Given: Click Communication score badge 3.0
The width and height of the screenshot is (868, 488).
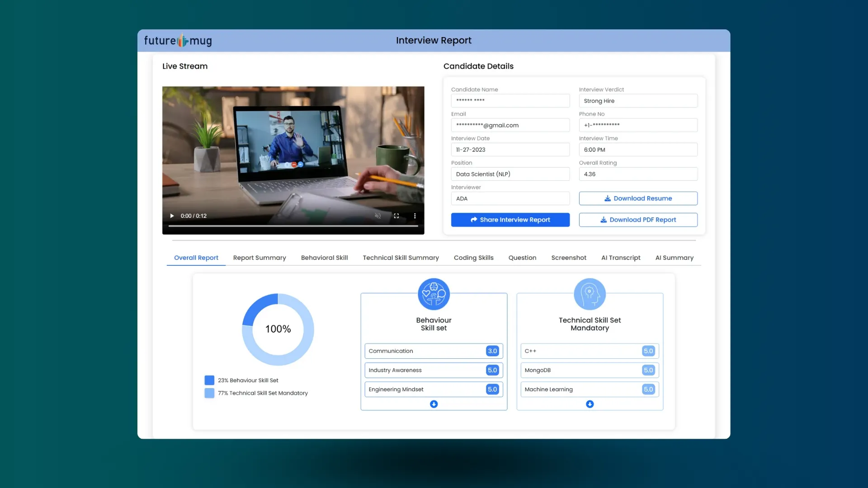Looking at the screenshot, I should click(492, 351).
